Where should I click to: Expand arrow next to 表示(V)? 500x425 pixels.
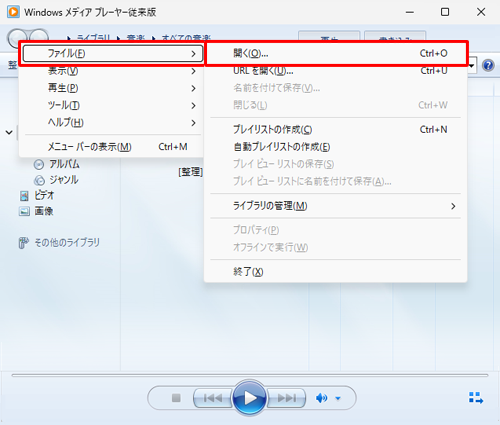click(193, 71)
